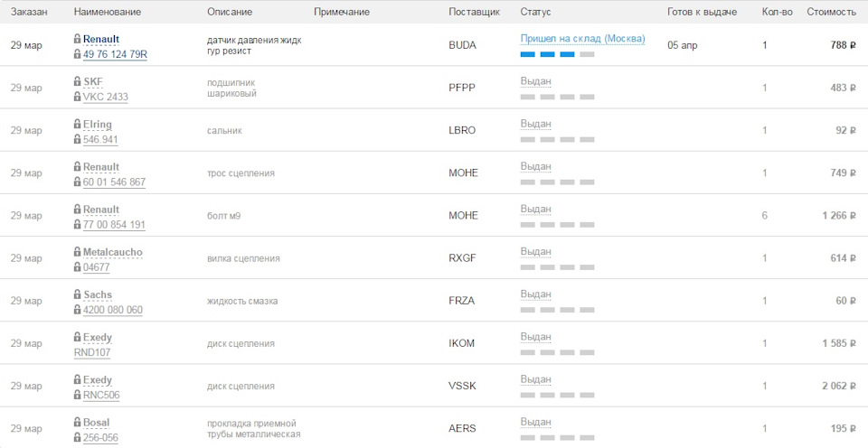The width and height of the screenshot is (868, 448).
Task: Click lock icon beside part number 60 01 546 867
Action: tap(78, 182)
